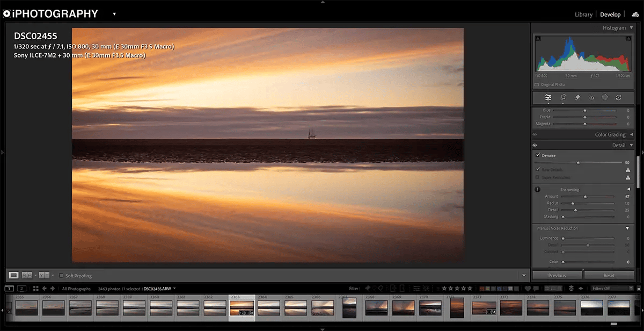Click the cloud sync status icon

click(635, 15)
